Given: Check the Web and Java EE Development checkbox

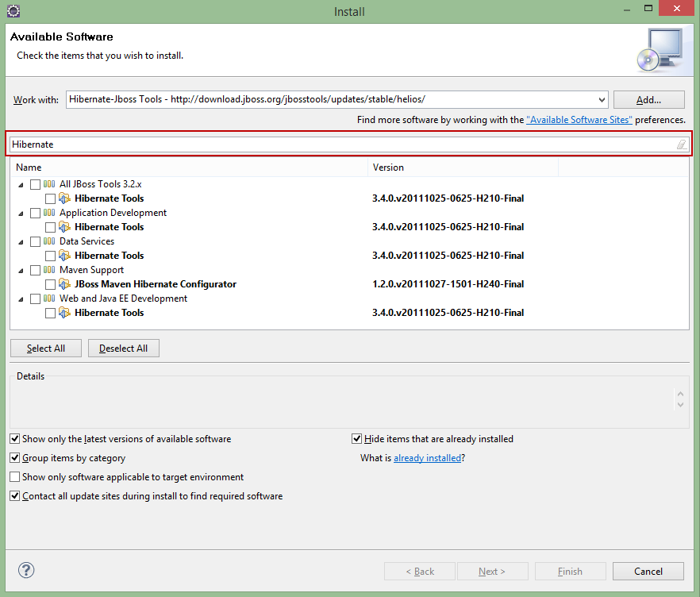Looking at the screenshot, I should [x=35, y=298].
